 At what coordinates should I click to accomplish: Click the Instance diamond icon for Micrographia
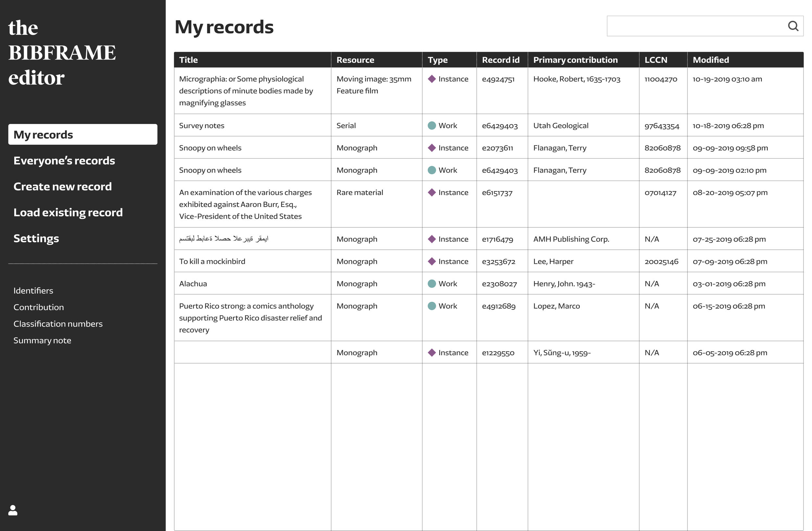coord(432,79)
